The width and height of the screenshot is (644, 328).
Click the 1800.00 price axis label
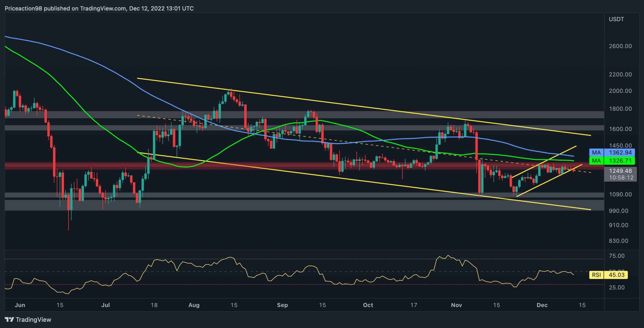click(x=620, y=109)
